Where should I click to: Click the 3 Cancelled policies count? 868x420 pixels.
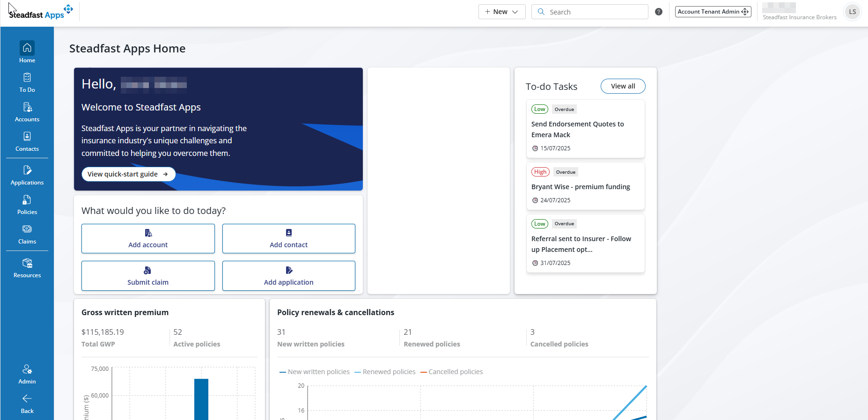[532, 332]
